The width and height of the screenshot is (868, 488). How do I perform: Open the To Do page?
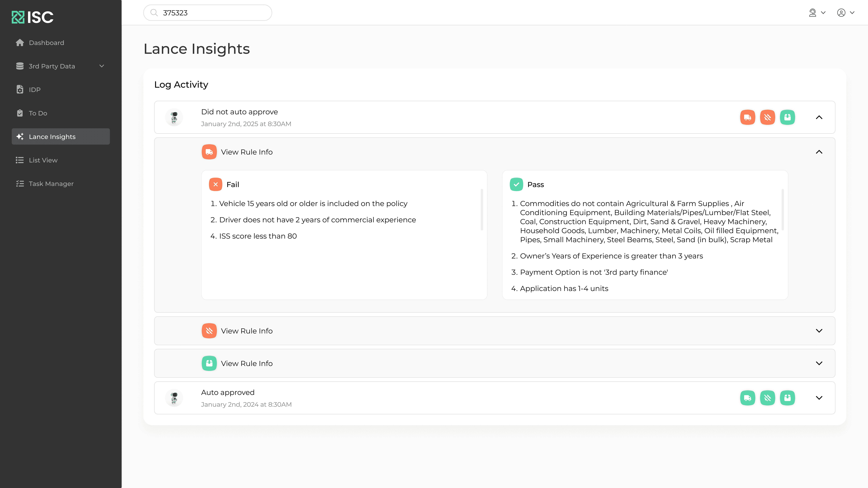pos(61,113)
